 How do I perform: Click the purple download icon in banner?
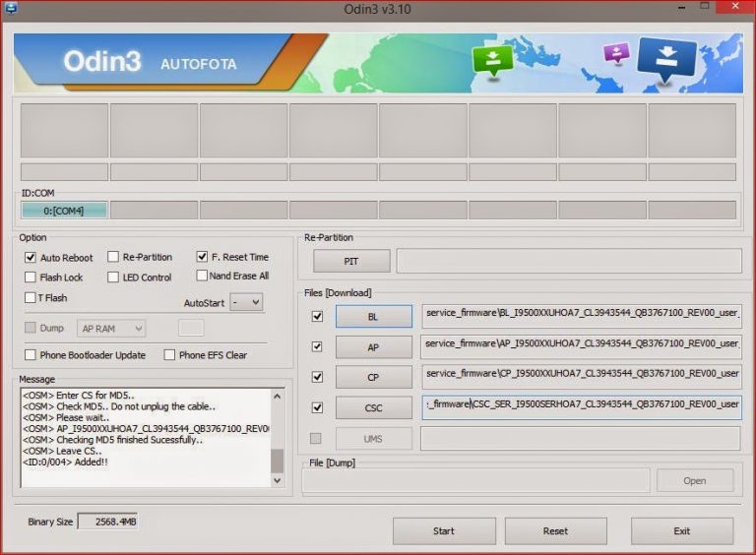[x=616, y=53]
